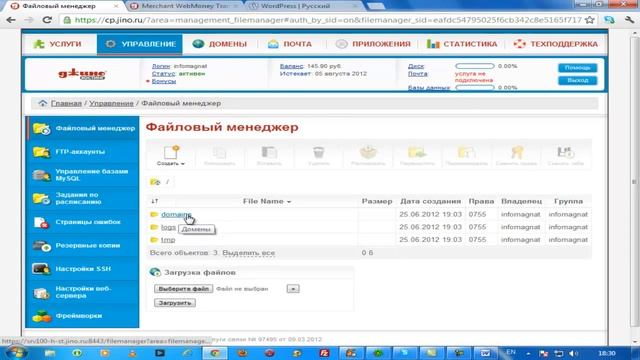Open the ПРИЛОЖЕНИЯ menu tab
640x360 pixels.
point(373,44)
